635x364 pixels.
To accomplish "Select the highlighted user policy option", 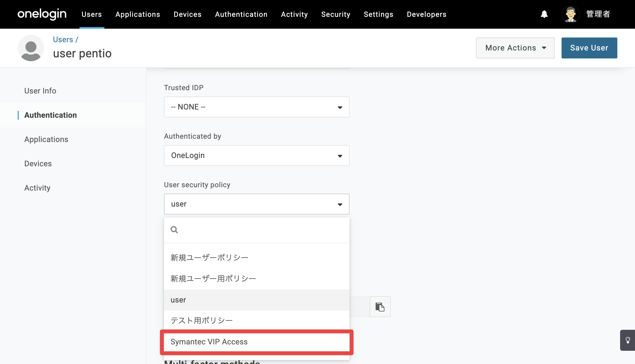I will click(x=257, y=300).
